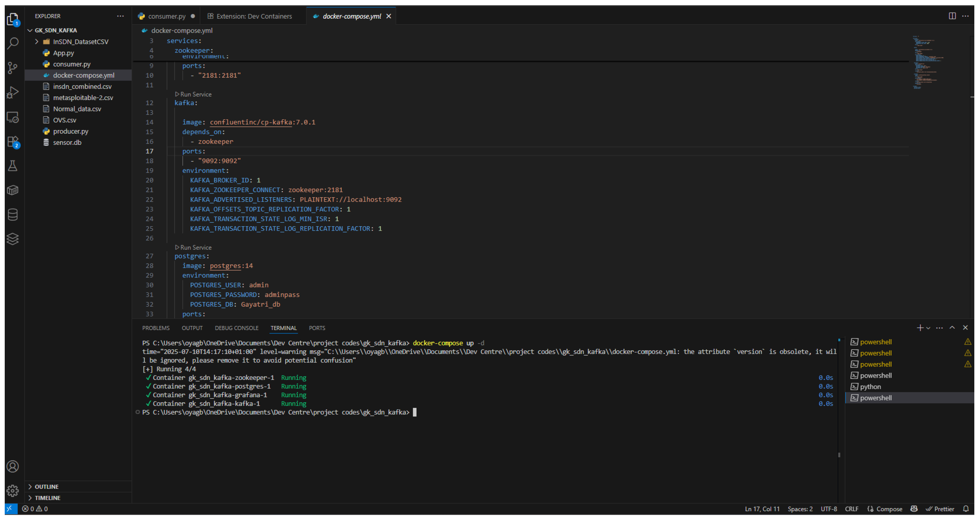Click Ln 17, Col 11 in status bar
The width and height of the screenshot is (980, 520).
click(762, 509)
